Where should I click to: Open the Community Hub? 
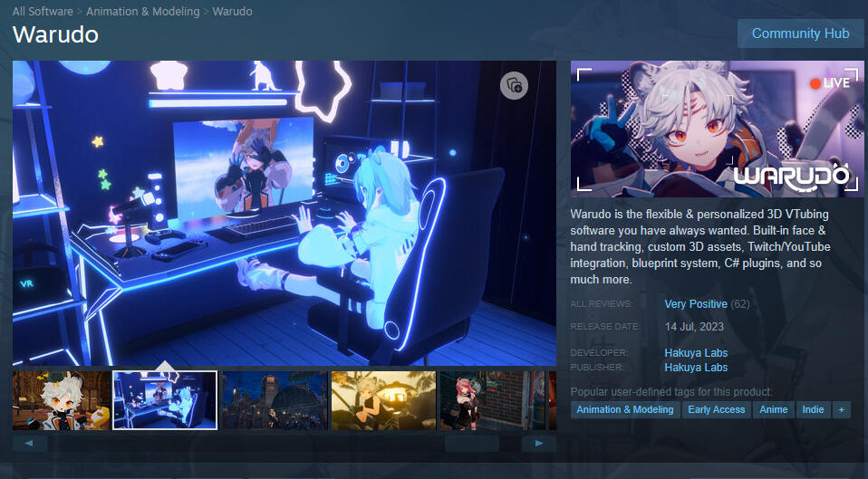pos(800,34)
